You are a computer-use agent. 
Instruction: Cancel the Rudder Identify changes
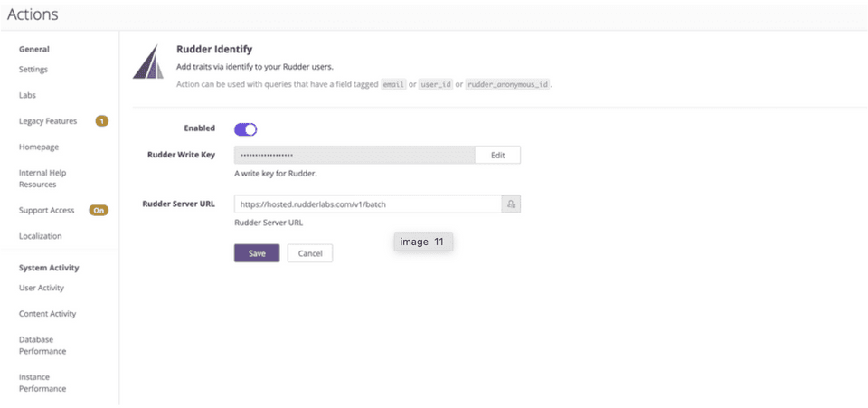point(310,253)
